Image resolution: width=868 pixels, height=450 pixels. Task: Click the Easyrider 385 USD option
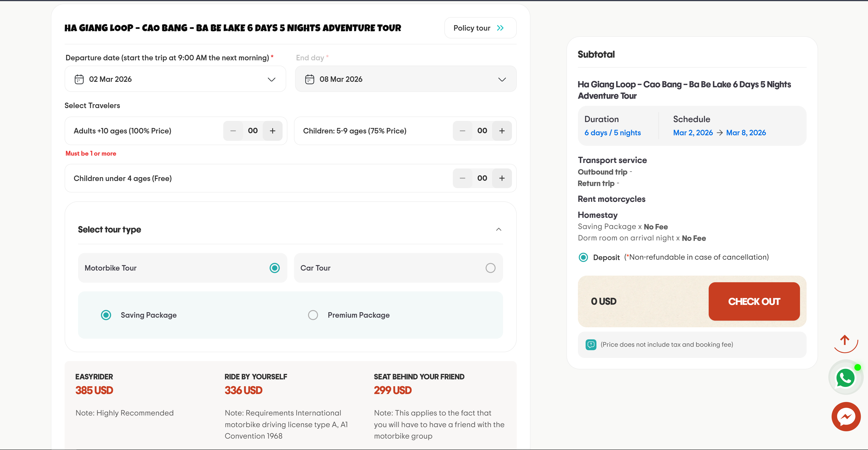click(94, 390)
